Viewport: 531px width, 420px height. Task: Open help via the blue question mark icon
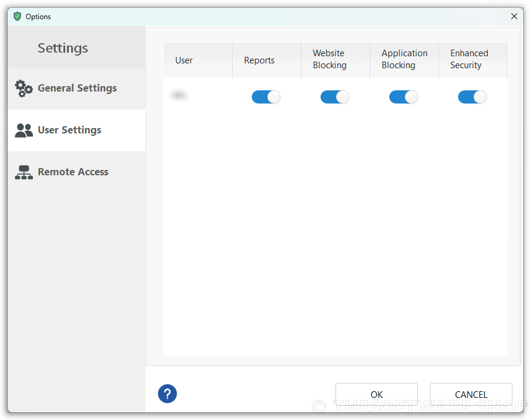tap(167, 394)
